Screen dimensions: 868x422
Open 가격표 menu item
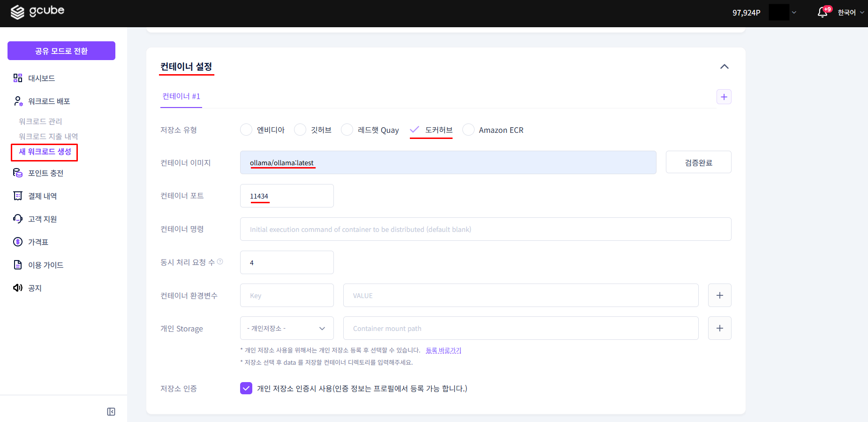[38, 242]
